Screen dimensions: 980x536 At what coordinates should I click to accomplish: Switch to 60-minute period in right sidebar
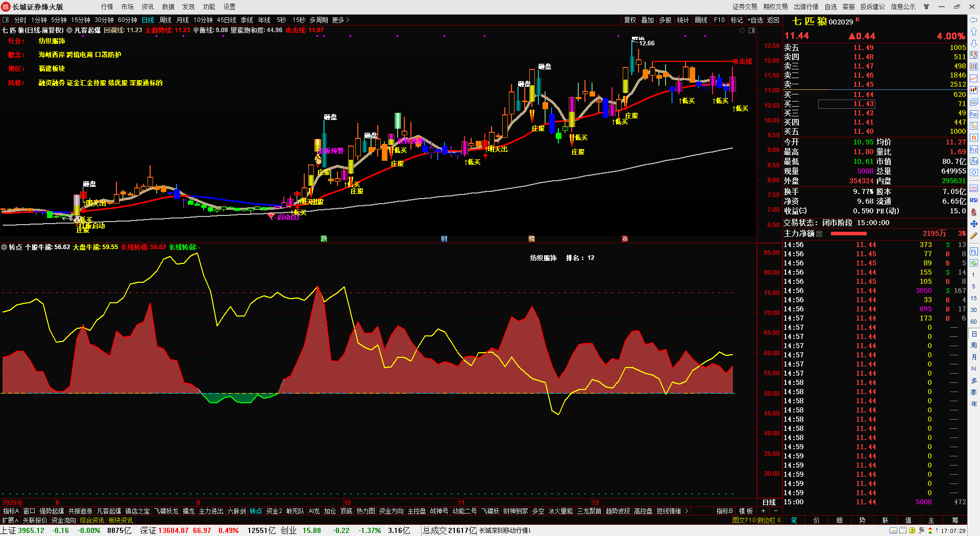point(974,322)
